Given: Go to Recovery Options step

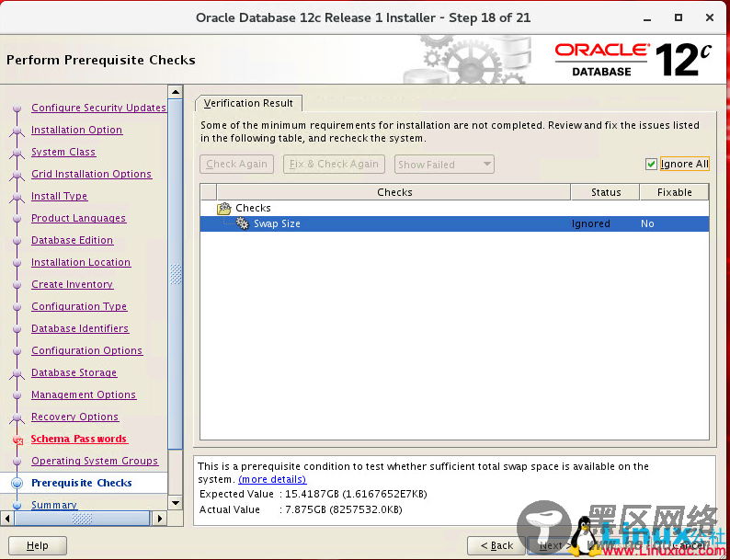Looking at the screenshot, I should 75,417.
